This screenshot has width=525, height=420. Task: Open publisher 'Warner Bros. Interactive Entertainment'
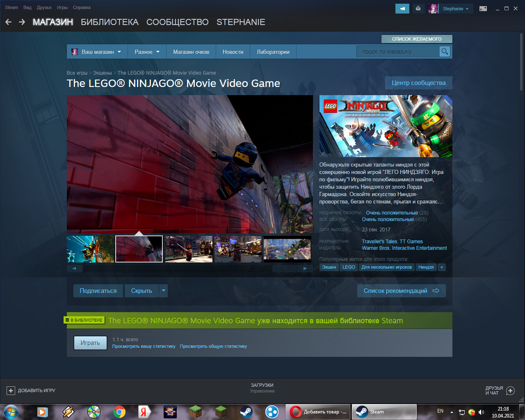pyautogui.click(x=404, y=248)
